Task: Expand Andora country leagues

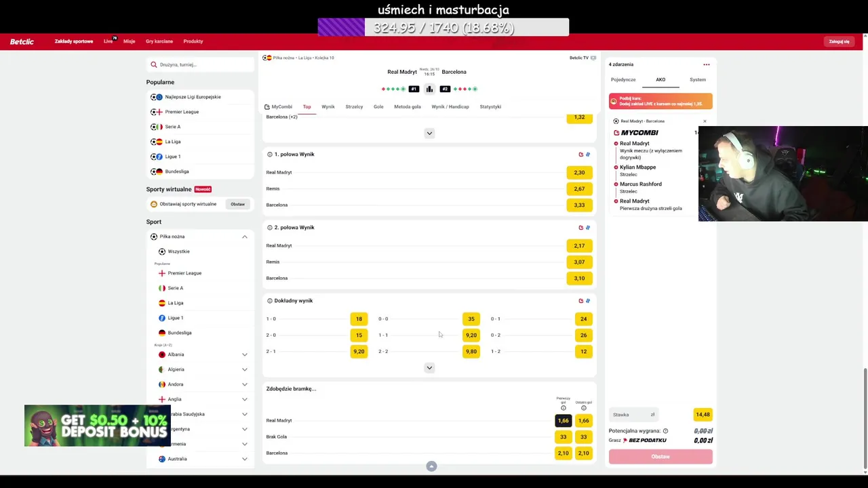Action: click(245, 384)
